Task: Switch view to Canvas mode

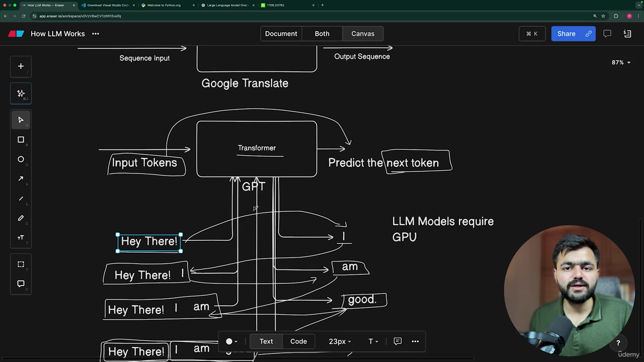Action: [x=363, y=34]
